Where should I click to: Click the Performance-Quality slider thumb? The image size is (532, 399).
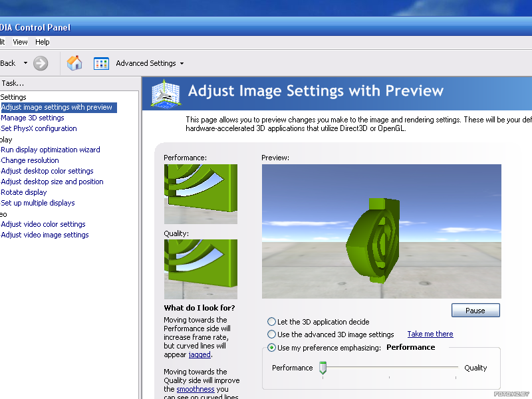coord(323,368)
